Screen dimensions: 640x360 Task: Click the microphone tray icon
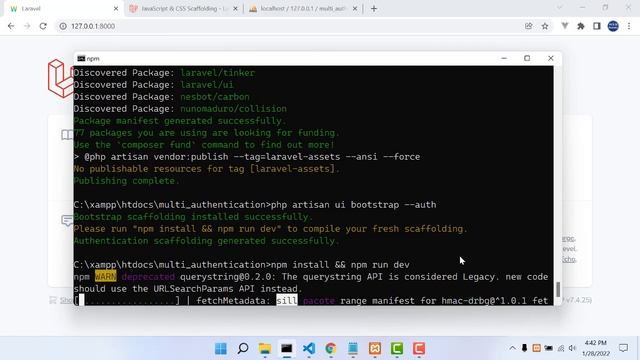(524, 348)
